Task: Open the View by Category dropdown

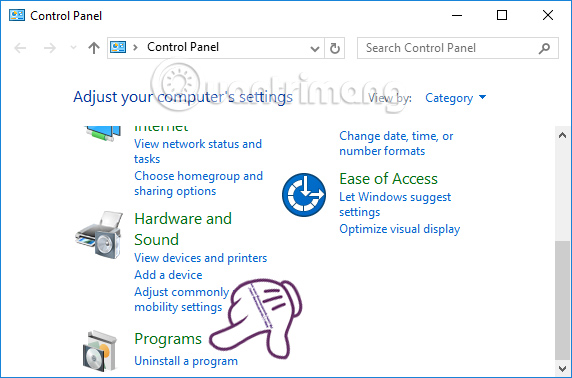Action: point(456,98)
